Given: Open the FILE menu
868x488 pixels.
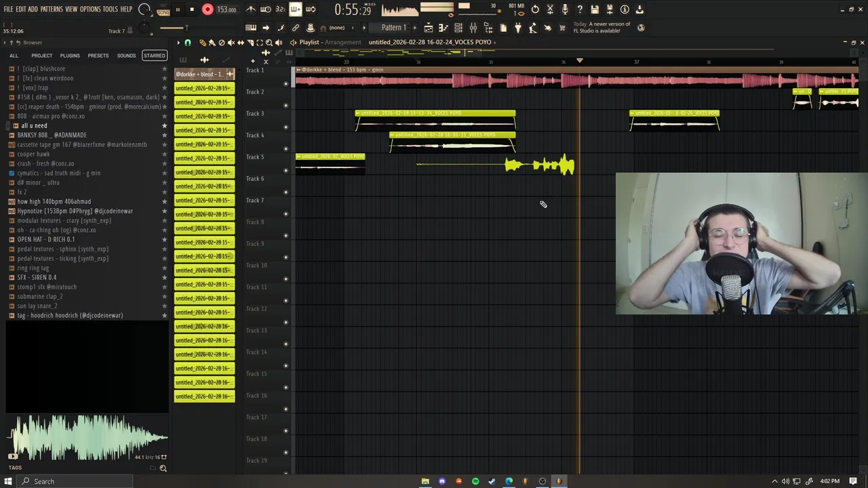Looking at the screenshot, I should (8, 9).
